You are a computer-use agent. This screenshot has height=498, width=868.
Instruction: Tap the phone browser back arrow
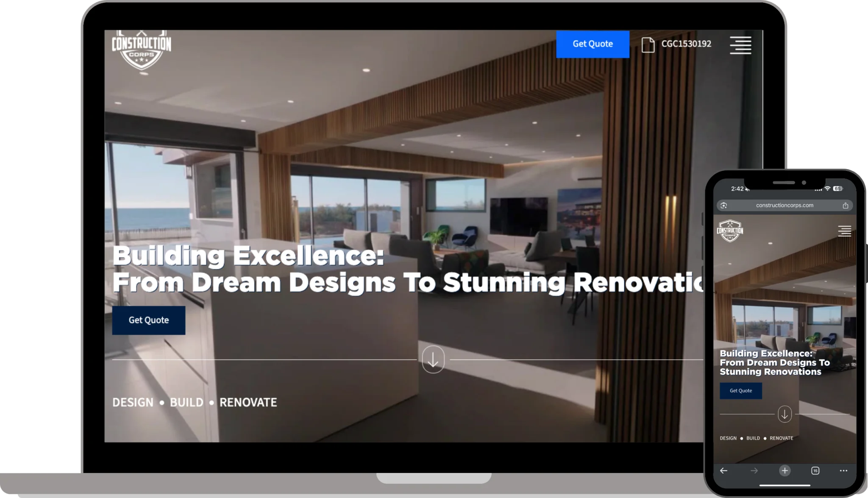(x=723, y=470)
